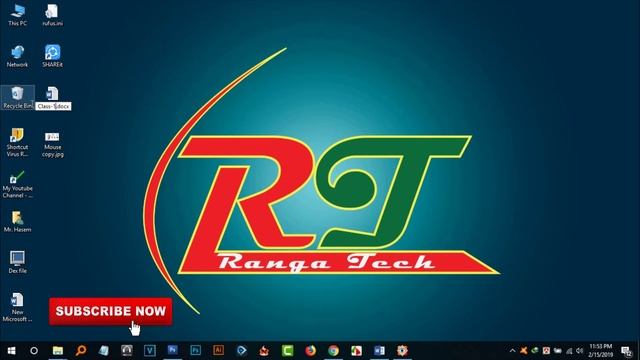Click the orange tray icon beside chevron

click(x=524, y=351)
